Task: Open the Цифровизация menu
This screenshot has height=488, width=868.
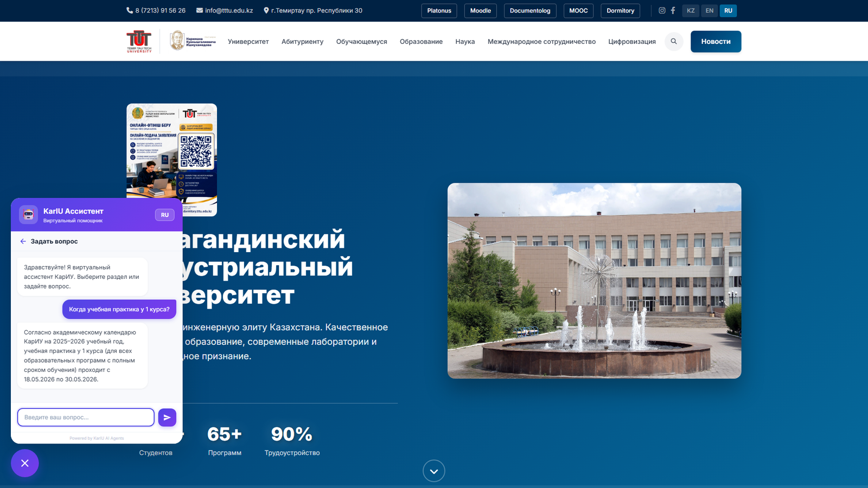Action: pos(632,42)
